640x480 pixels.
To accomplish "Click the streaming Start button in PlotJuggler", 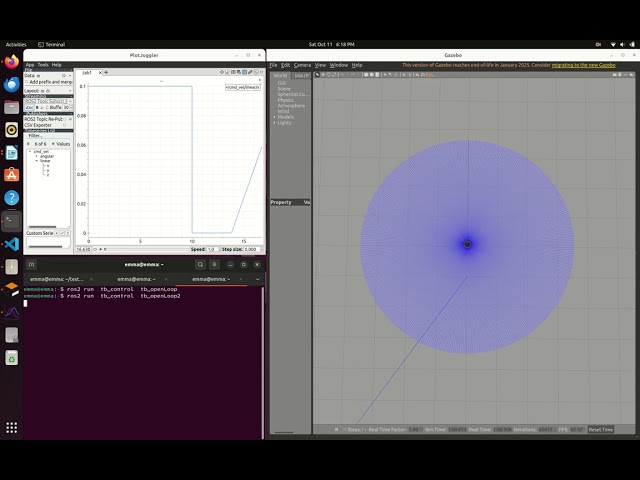I will click(x=29, y=107).
